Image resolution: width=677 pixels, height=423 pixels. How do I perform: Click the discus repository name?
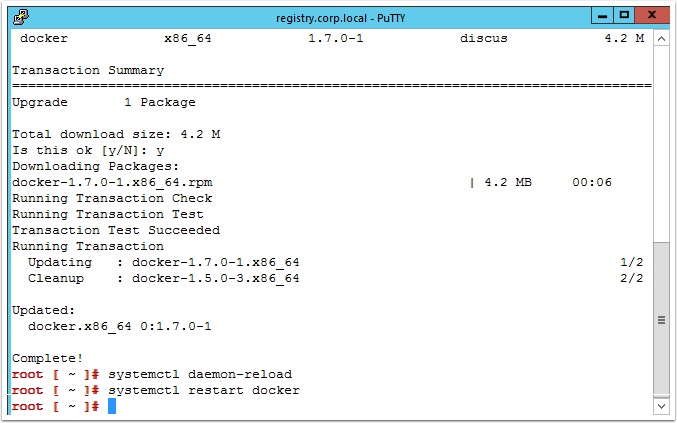(484, 38)
